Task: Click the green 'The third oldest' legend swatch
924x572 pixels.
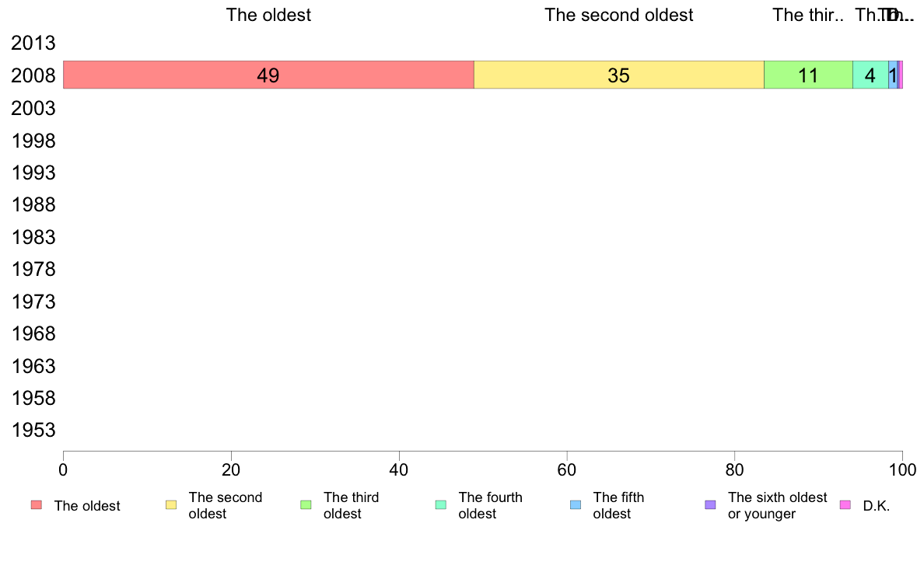Action: (306, 505)
